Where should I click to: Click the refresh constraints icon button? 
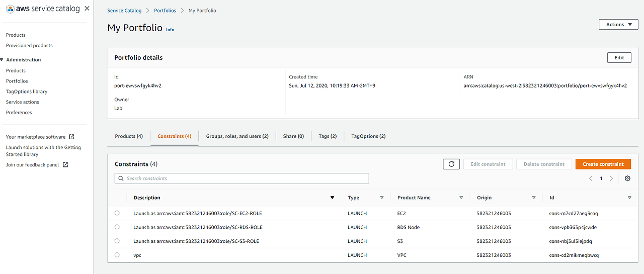(x=451, y=164)
